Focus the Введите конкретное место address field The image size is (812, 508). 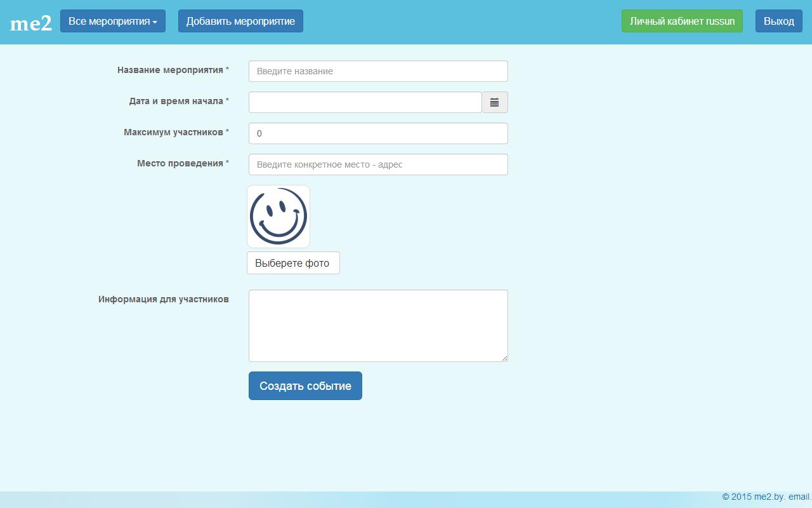click(378, 164)
